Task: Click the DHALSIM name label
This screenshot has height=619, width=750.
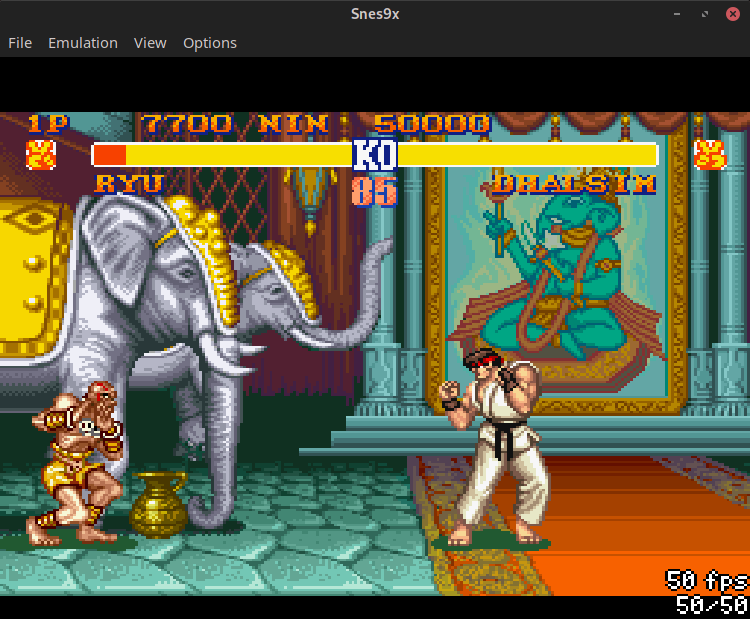Action: pos(574,184)
